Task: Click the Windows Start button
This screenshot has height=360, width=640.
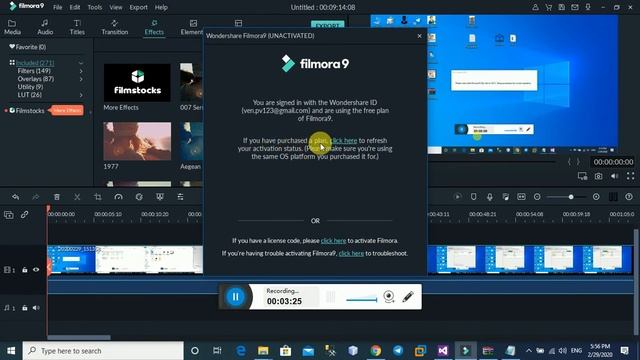Action: click(x=11, y=351)
